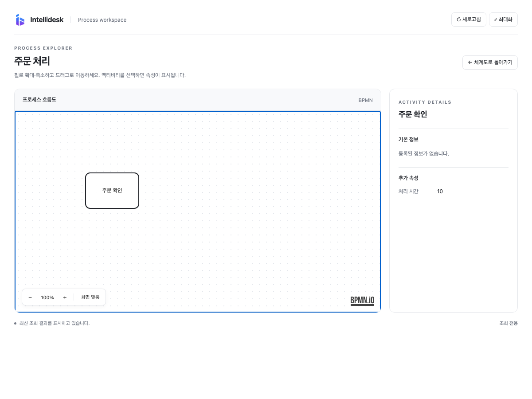Click the 최신 조회 결과 status message
This screenshot has height=399, width=532.
point(55,323)
